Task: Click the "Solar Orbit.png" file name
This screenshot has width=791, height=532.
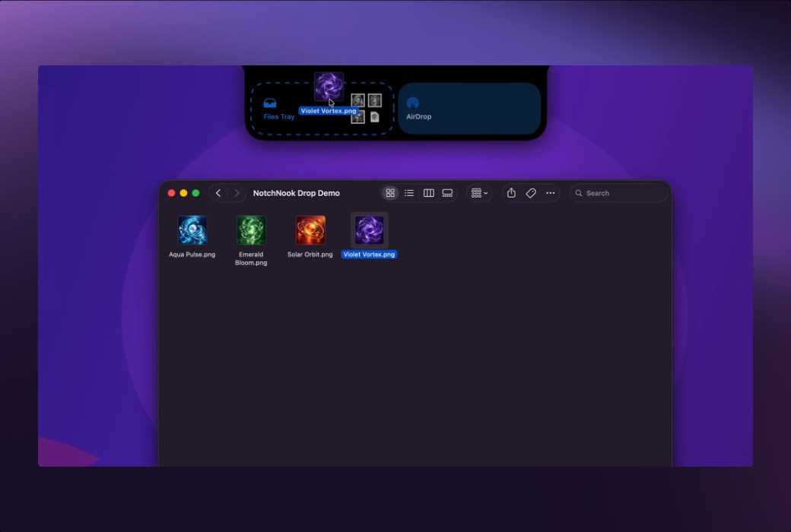Action: (310, 255)
